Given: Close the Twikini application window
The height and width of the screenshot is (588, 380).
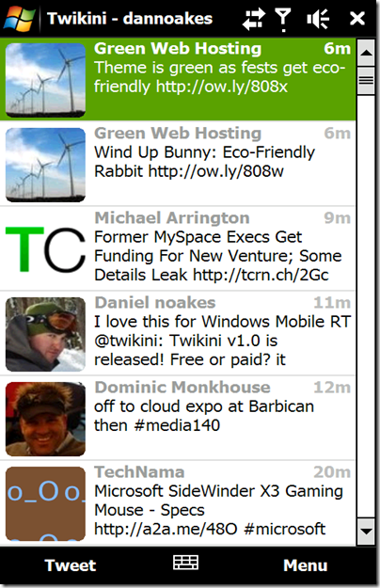Looking at the screenshot, I should (357, 19).
